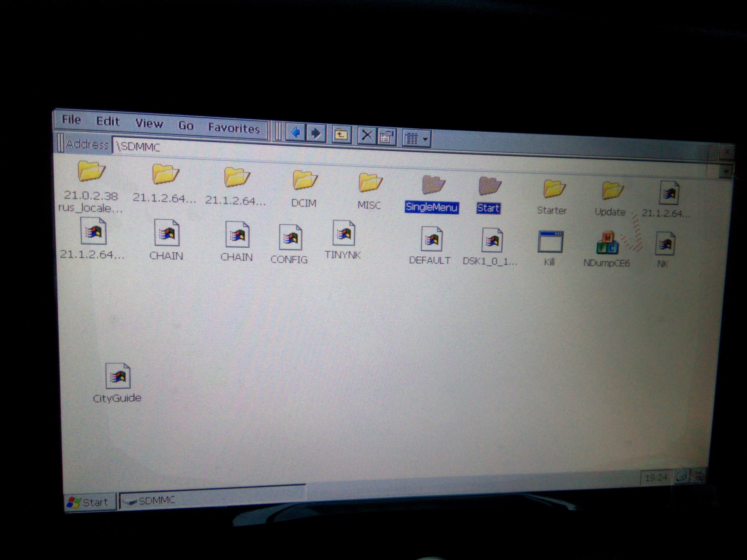Open the View menu

click(x=149, y=123)
